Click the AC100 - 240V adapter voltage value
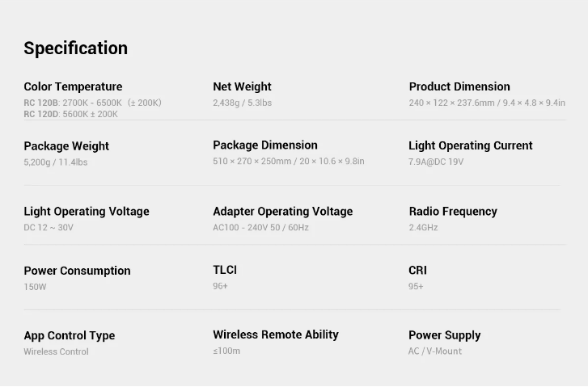The width and height of the screenshot is (588, 387). point(260,227)
